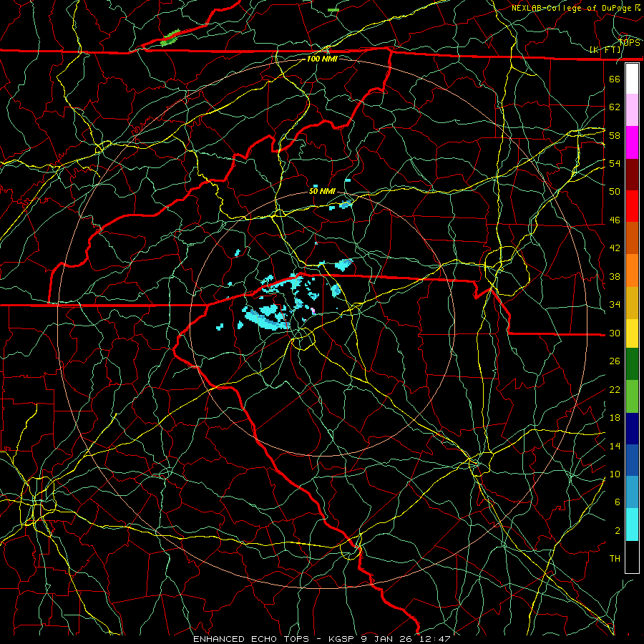This screenshot has width=644, height=644.
Task: Pick the black TH swatch in the scale
Action: pyautogui.click(x=632, y=557)
